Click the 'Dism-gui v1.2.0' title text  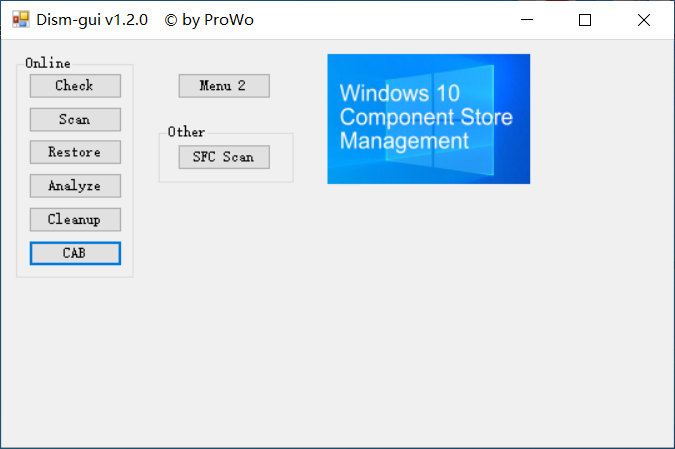[92, 20]
